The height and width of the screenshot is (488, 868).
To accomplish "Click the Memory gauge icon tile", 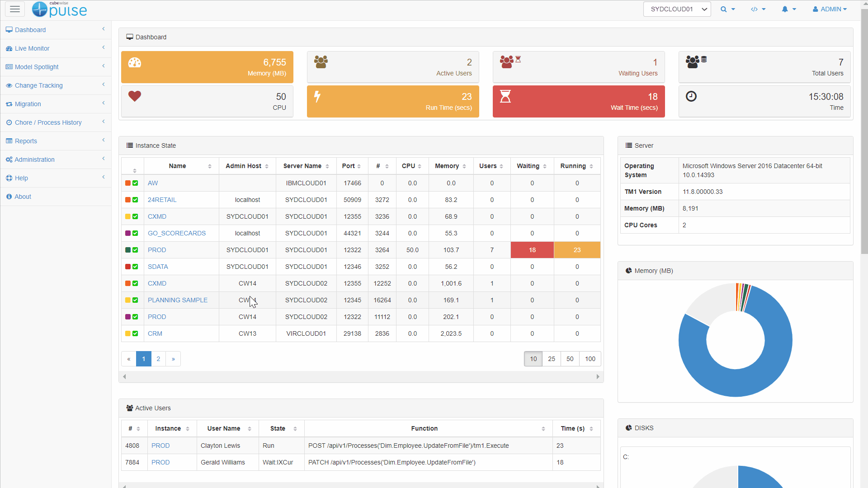I will point(135,63).
